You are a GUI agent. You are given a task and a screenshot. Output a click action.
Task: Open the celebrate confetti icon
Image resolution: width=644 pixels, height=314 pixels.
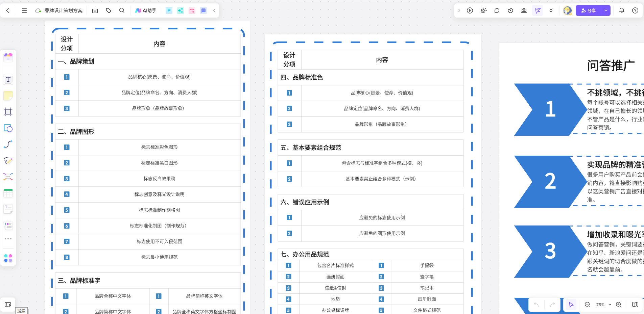click(x=483, y=10)
